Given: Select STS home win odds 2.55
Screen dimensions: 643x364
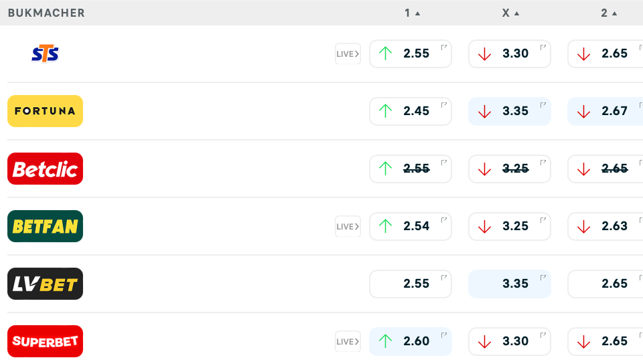Looking at the screenshot, I should pos(411,54).
